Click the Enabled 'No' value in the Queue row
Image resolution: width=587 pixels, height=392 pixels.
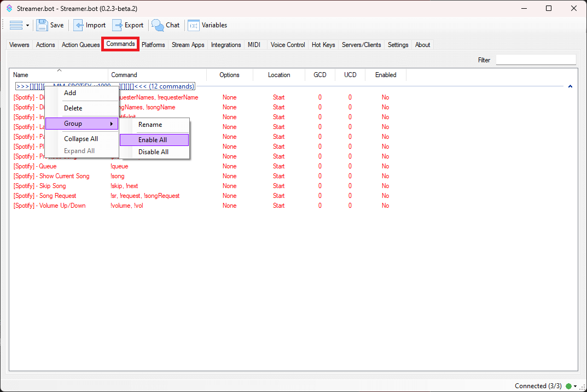(x=386, y=166)
